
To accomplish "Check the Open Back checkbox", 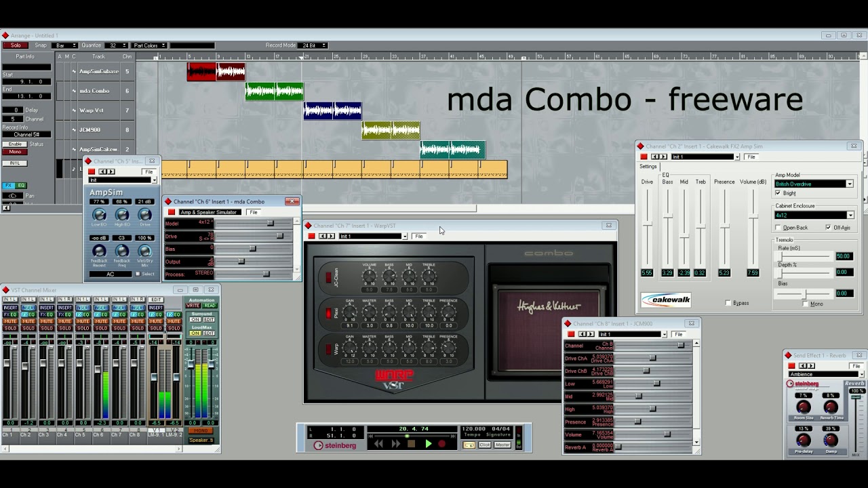I will pyautogui.click(x=778, y=228).
